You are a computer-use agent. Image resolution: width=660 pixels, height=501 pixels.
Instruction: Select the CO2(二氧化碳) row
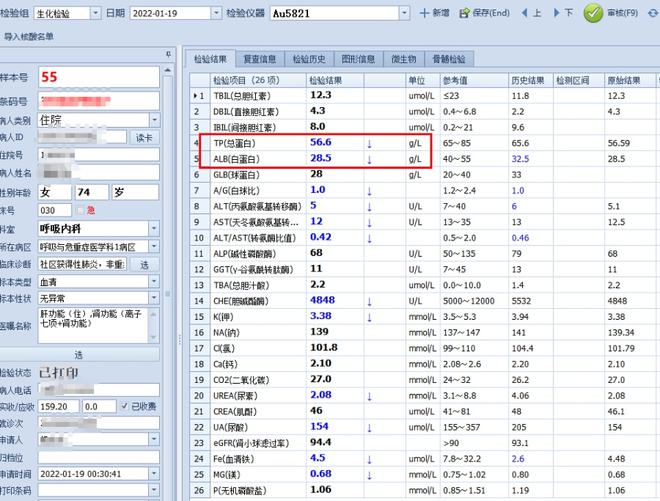pos(423,380)
